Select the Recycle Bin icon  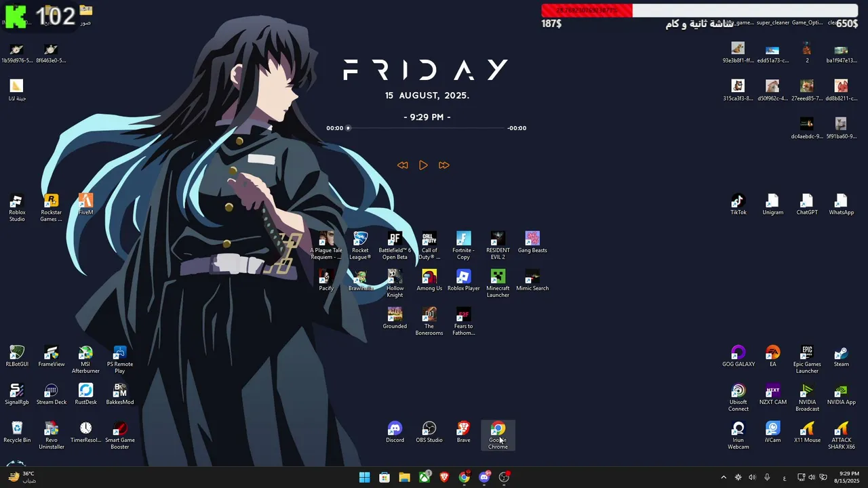(17, 432)
